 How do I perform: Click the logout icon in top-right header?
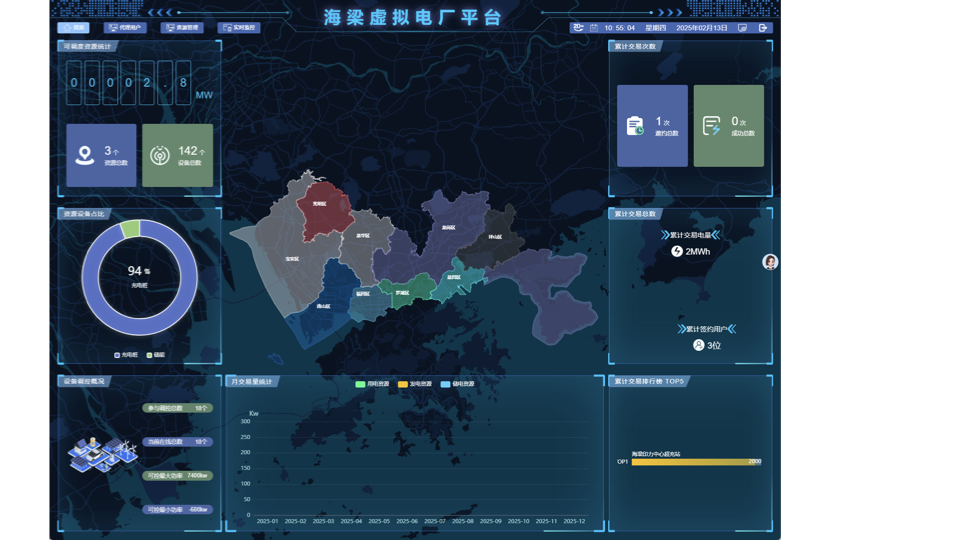[763, 28]
